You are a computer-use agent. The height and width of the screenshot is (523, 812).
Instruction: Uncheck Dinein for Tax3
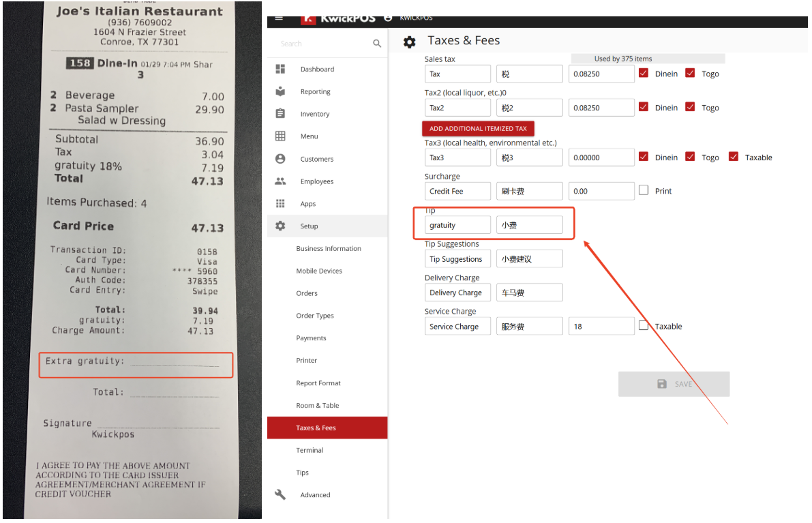click(x=643, y=156)
